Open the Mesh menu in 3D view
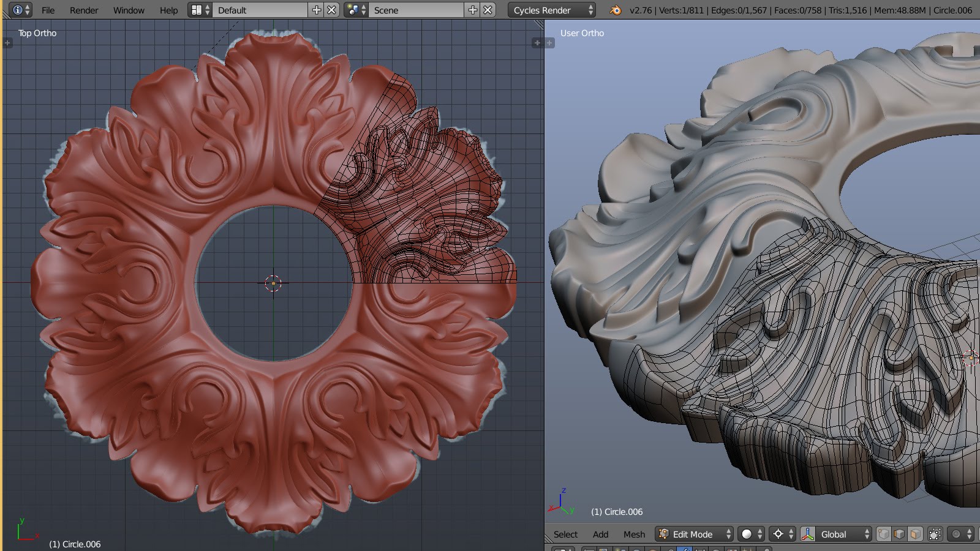Image resolution: width=980 pixels, height=551 pixels. 634,534
